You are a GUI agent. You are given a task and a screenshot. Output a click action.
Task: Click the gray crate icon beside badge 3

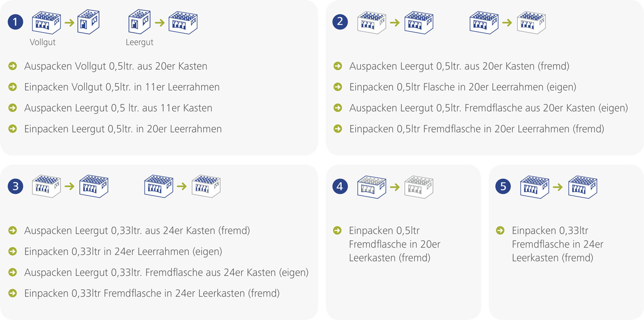(46, 187)
